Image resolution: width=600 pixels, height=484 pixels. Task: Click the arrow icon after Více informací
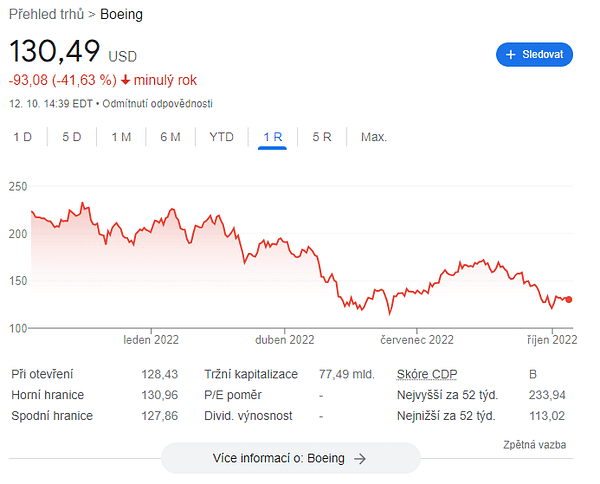[x=360, y=458]
